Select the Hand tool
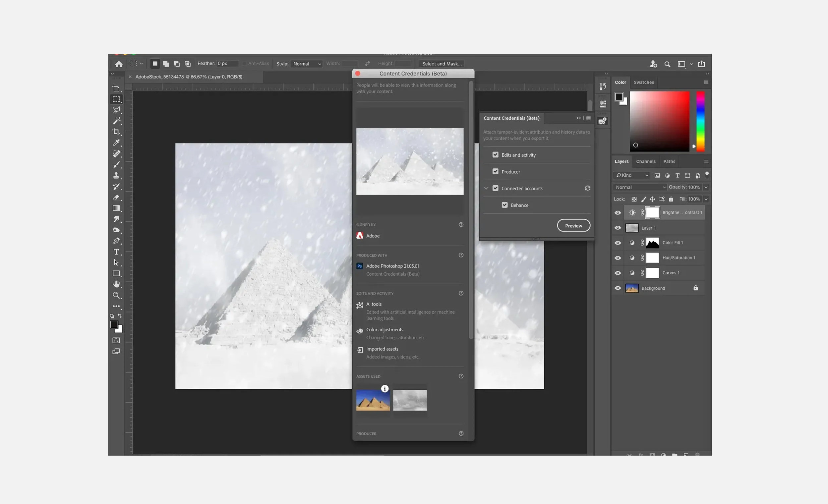 tap(116, 284)
